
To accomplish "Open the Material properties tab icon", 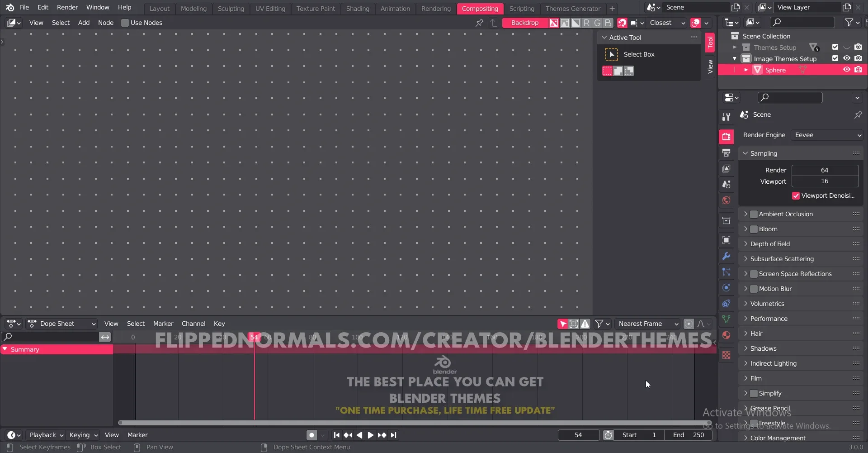I will tap(726, 335).
